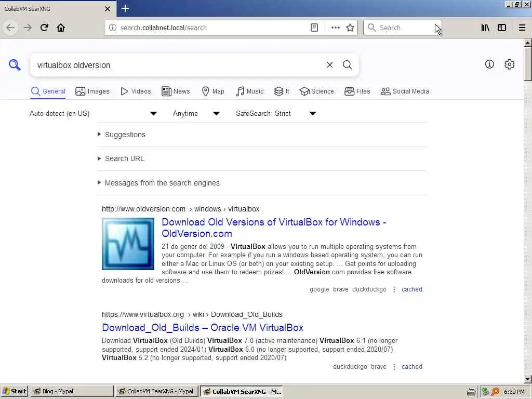Show site information icon in address bar
532x399 pixels.
[x=113, y=28]
